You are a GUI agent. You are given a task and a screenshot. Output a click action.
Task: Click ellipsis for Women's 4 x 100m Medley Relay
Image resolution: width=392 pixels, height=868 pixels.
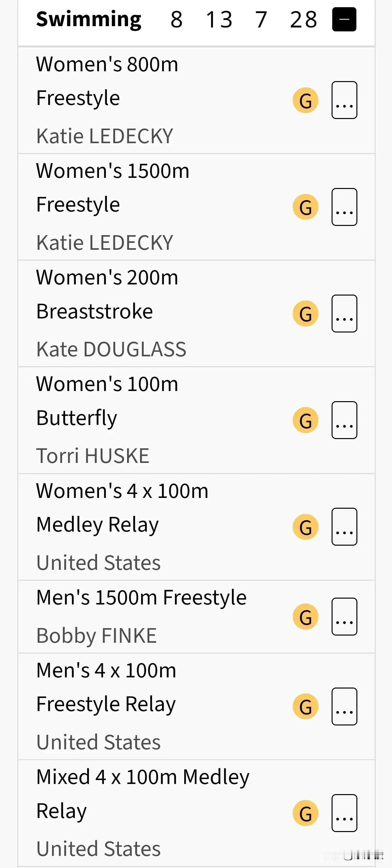pyautogui.click(x=344, y=527)
